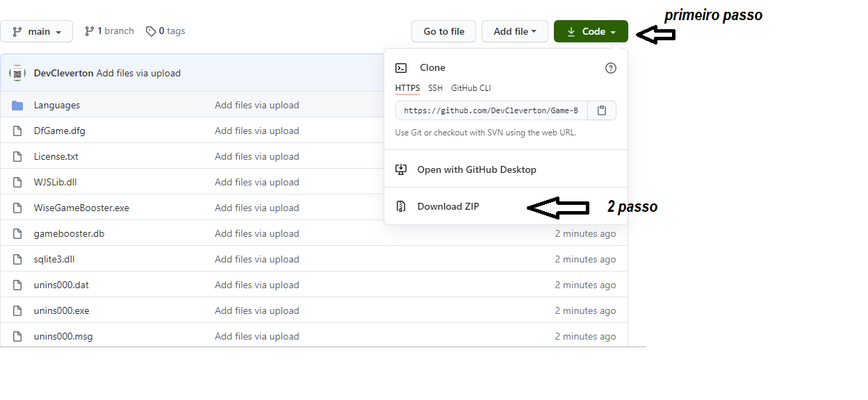
Task: Open commit message for unins000.exe row
Action: click(257, 310)
